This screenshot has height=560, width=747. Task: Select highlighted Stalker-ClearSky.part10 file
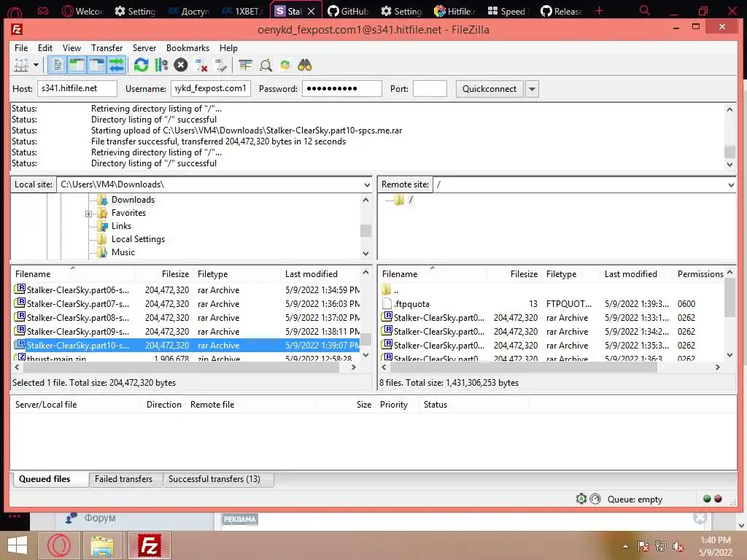coord(186,345)
